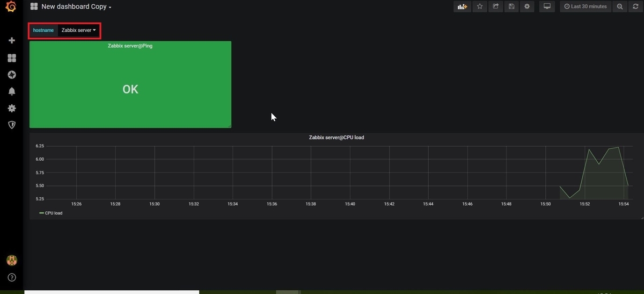
Task: Click the OK status value in Ping panel
Action: coord(130,89)
